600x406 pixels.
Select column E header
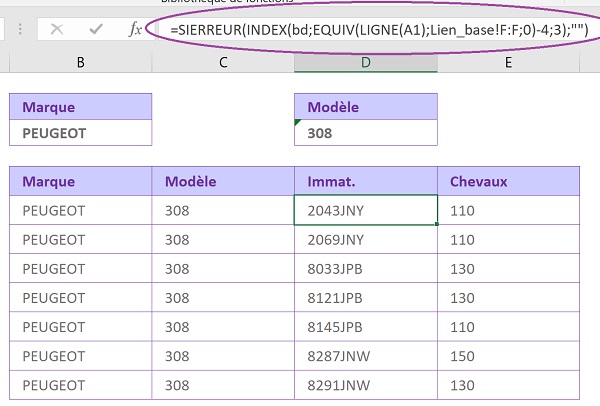508,62
